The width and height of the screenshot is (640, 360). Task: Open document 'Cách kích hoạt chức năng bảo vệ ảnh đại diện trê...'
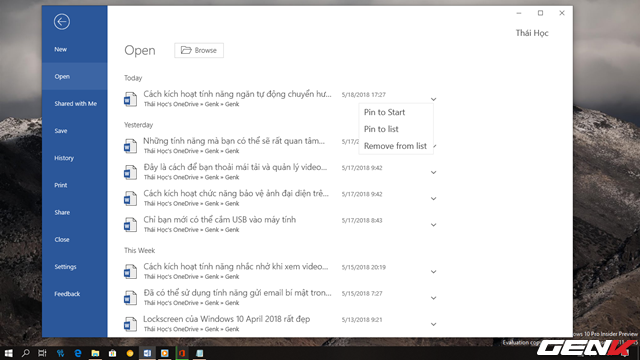point(236,193)
